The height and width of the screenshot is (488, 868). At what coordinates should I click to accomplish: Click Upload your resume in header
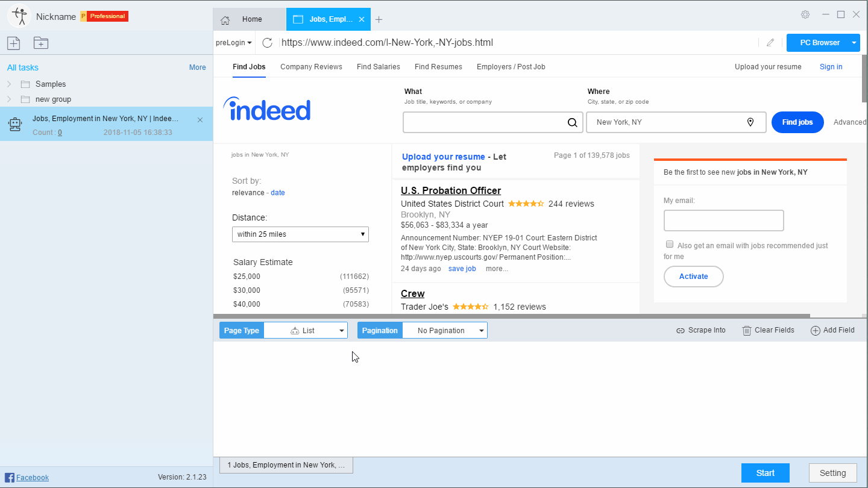tap(768, 67)
